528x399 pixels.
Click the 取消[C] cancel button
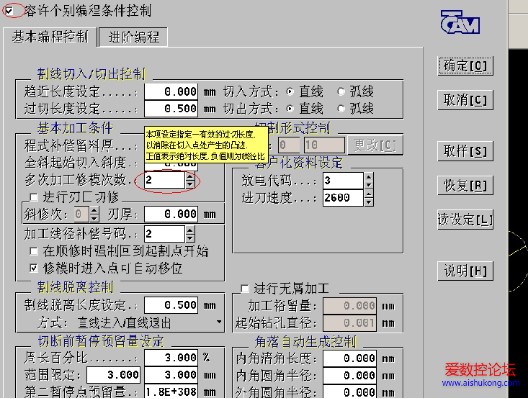[465, 100]
